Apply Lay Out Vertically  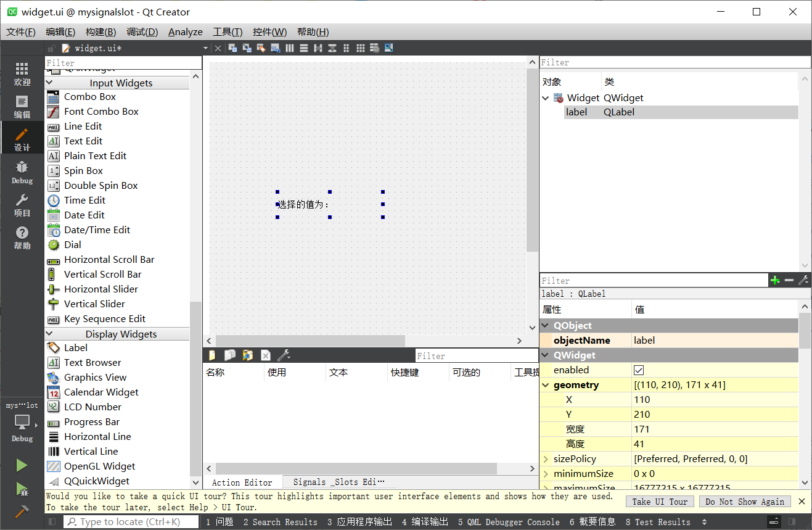(304, 48)
